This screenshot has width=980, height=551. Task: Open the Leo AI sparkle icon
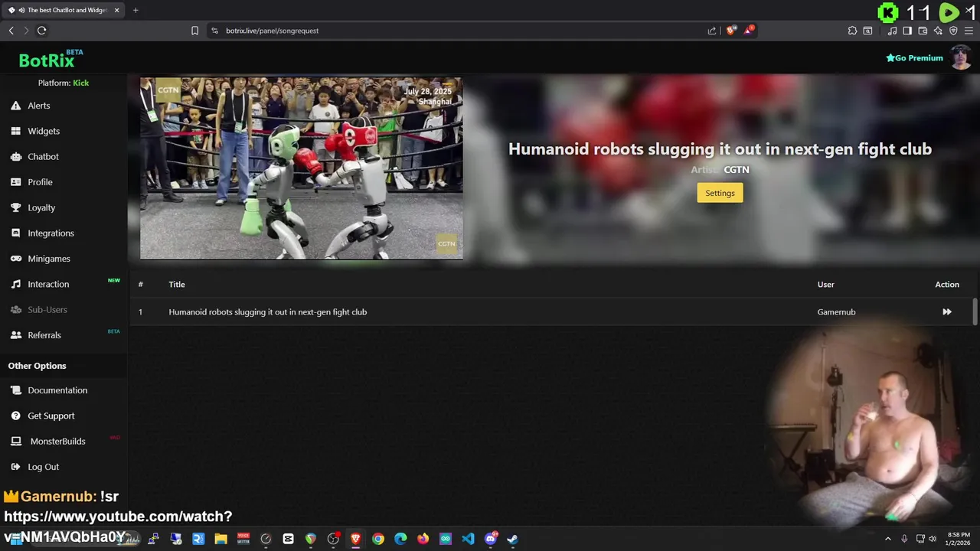(938, 31)
